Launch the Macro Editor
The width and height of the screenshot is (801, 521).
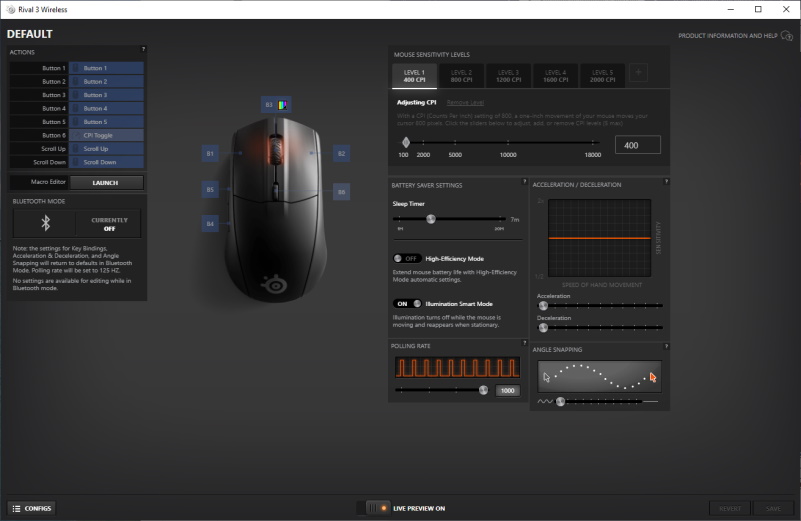[106, 182]
